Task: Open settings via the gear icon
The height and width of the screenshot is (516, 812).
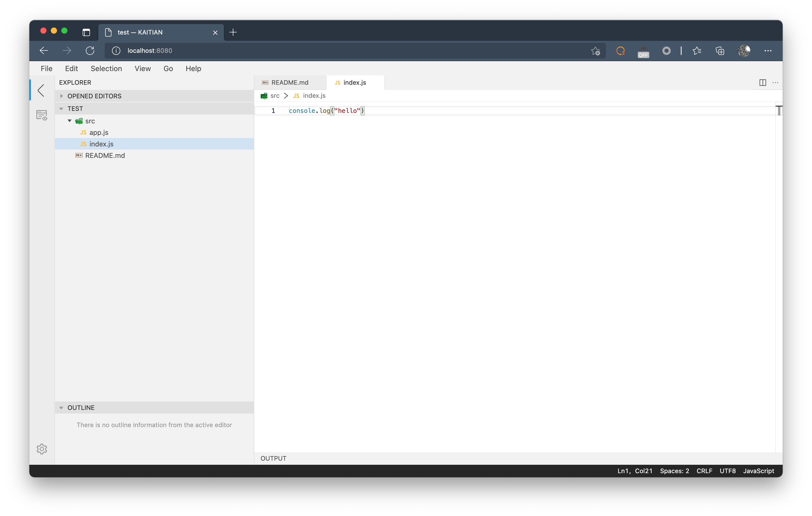Action: click(x=42, y=449)
